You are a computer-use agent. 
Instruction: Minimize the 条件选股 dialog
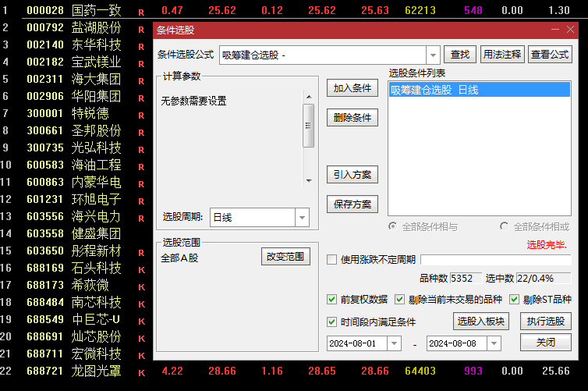tap(555, 30)
